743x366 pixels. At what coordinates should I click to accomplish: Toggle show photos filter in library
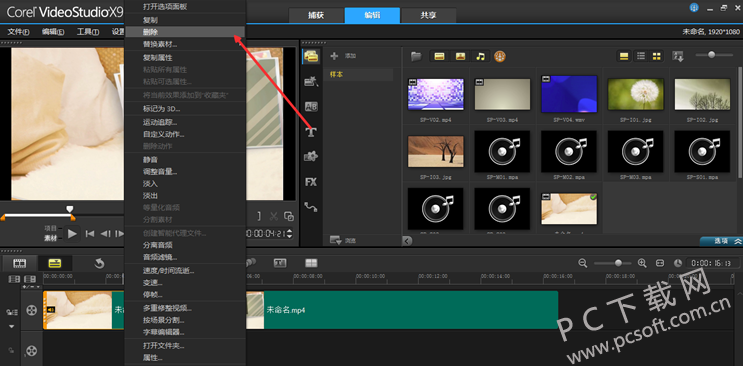pos(460,56)
